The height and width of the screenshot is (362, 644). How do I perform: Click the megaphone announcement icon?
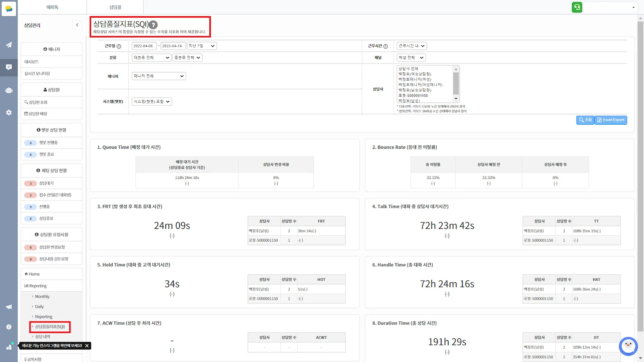[x=9, y=307]
